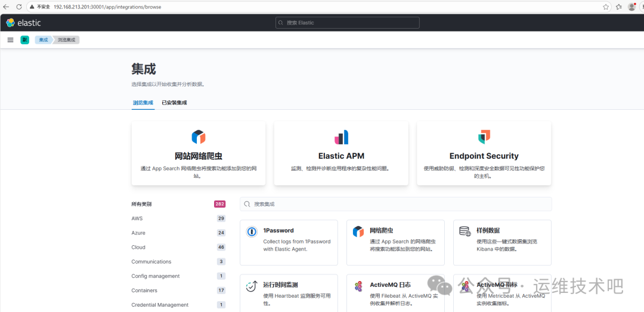Click the Elastic logo in the header
Image resolution: width=644 pixels, height=312 pixels.
point(23,23)
